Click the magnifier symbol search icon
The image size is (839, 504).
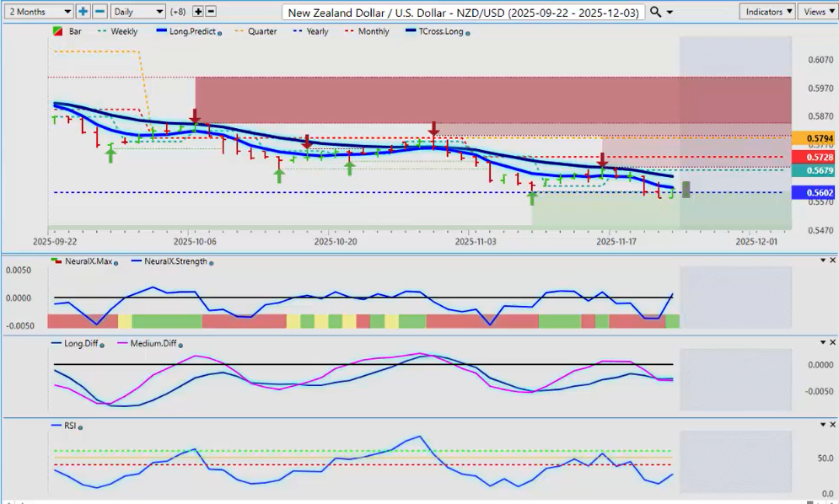(x=656, y=12)
